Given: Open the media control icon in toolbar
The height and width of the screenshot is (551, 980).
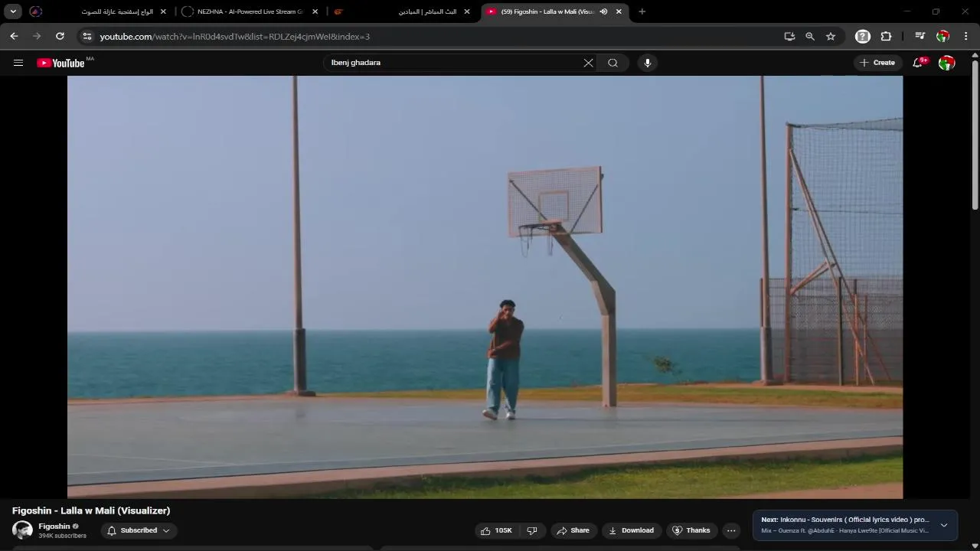Looking at the screenshot, I should (x=920, y=36).
